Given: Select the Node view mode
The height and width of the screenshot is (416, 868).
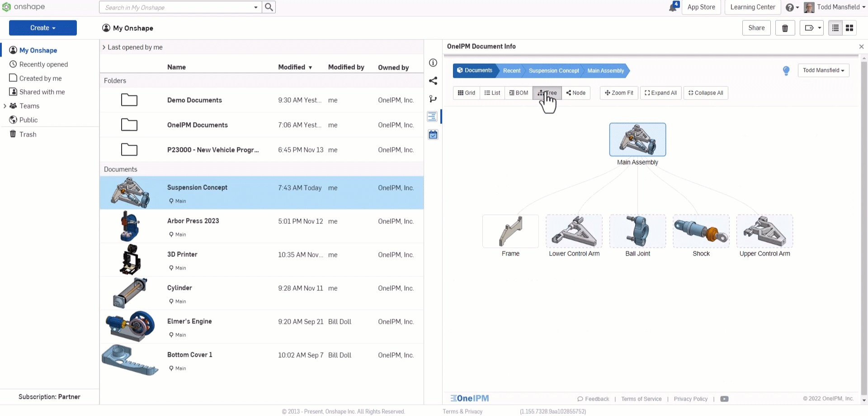Looking at the screenshot, I should pos(576,93).
